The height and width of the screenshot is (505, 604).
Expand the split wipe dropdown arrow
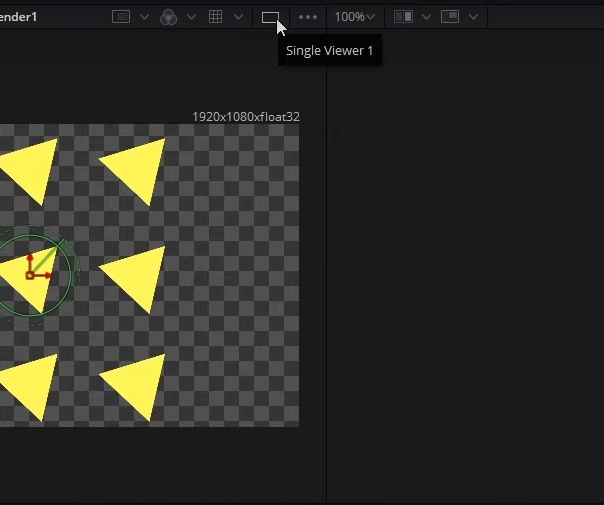coord(426,17)
